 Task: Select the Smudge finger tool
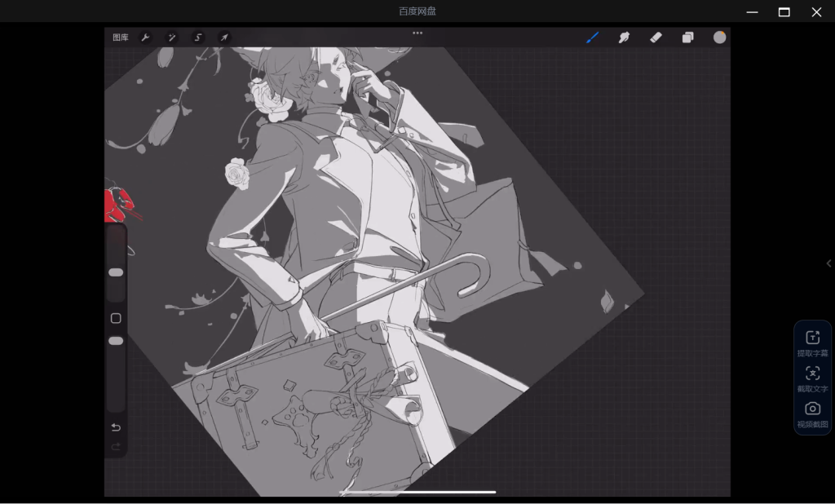tap(625, 38)
